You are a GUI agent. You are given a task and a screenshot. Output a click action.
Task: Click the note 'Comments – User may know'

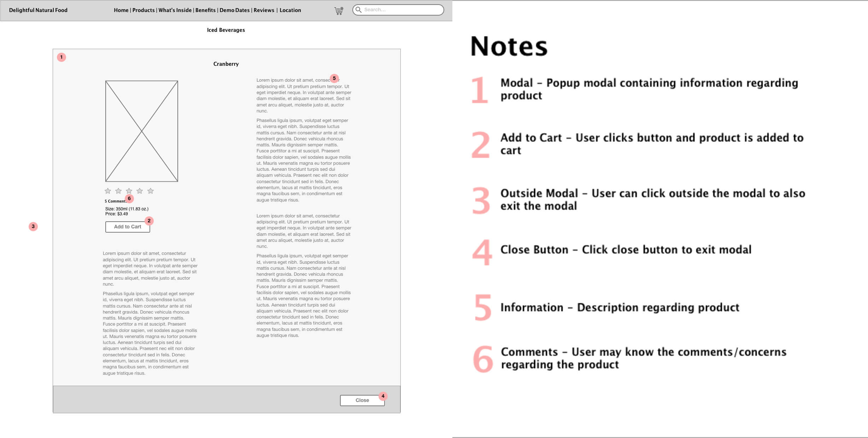(x=644, y=358)
